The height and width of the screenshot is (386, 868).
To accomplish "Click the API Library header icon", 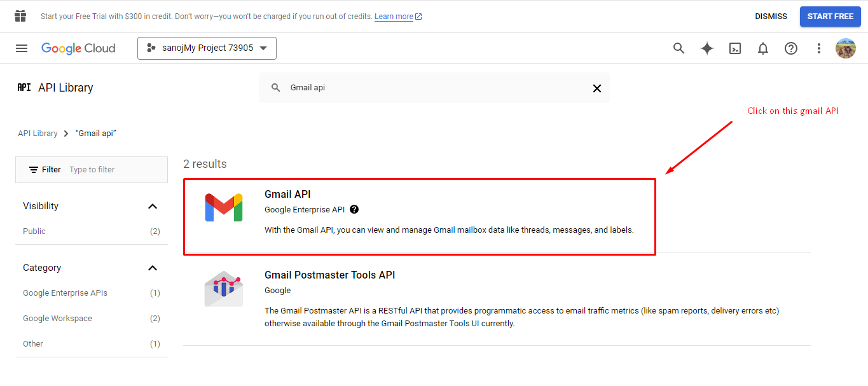I will click(x=24, y=88).
